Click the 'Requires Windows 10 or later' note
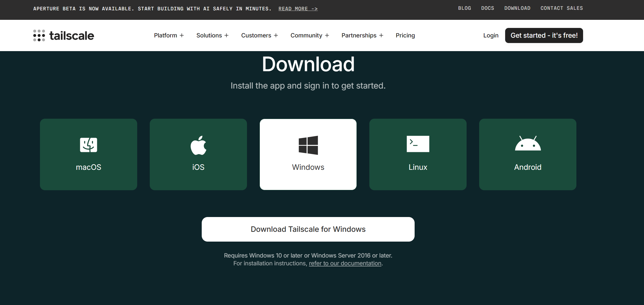Image resolution: width=644 pixels, height=305 pixels. 308,256
